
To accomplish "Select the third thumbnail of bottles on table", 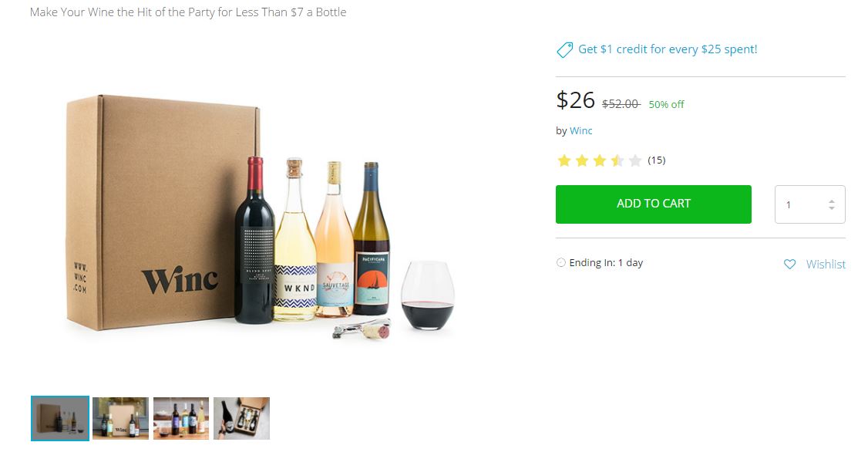I will tap(181, 418).
